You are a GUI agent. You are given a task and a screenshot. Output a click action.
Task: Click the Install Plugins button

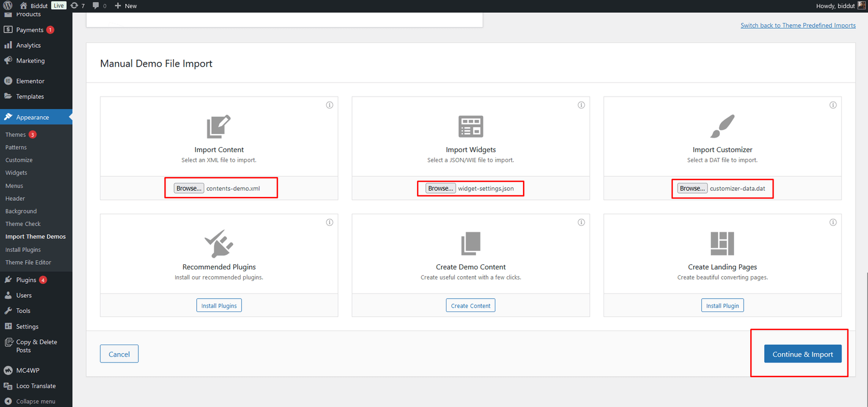coord(219,306)
